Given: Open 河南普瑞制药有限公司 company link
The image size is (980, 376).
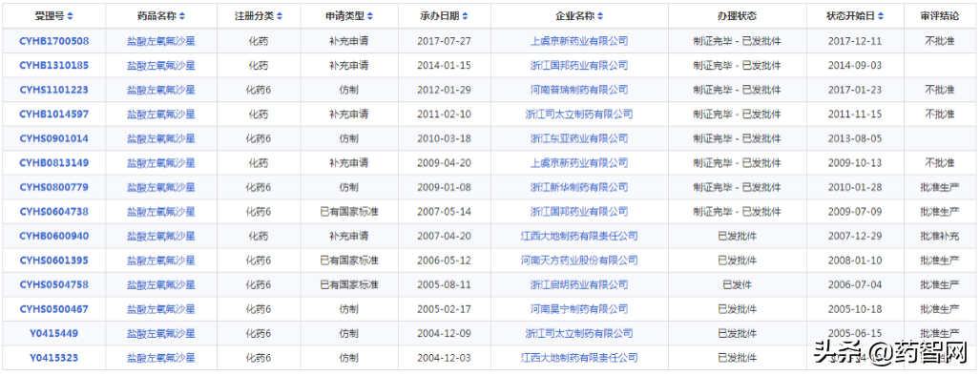Looking at the screenshot, I should (579, 90).
